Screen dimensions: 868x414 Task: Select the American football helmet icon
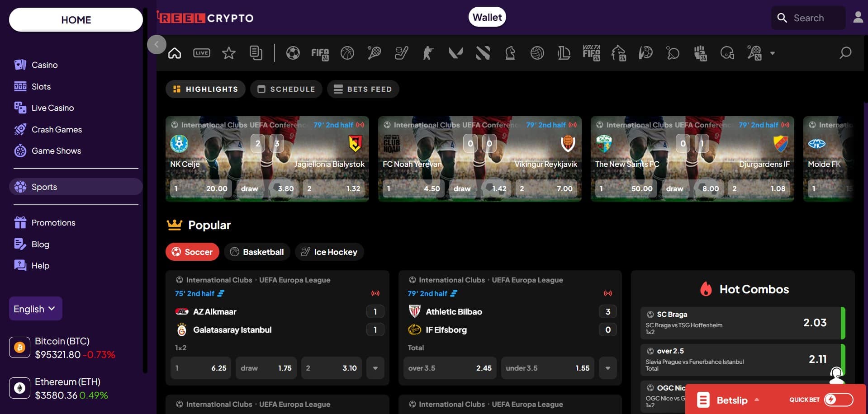tap(727, 53)
